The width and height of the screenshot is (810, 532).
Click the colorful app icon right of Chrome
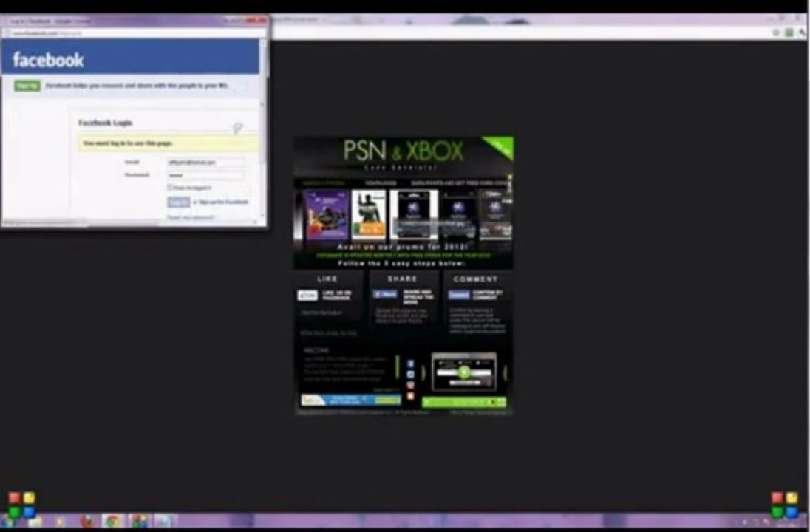138,521
